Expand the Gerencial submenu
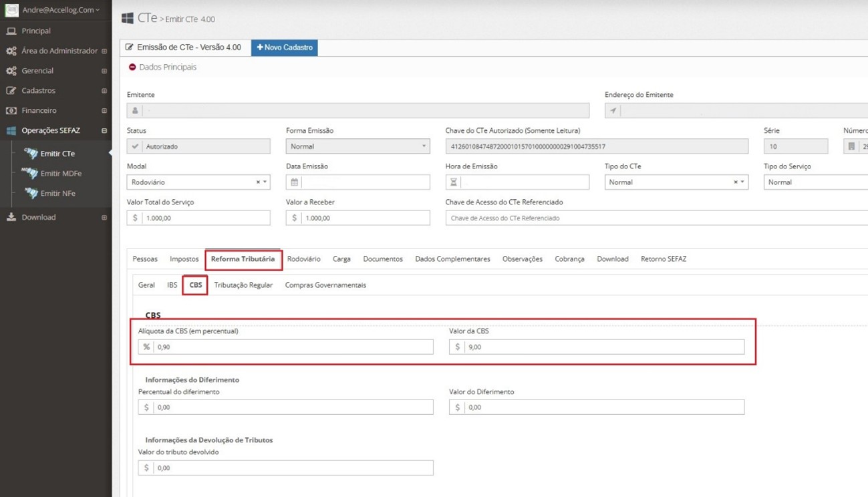Screen dimensions: 868x497 [104, 71]
